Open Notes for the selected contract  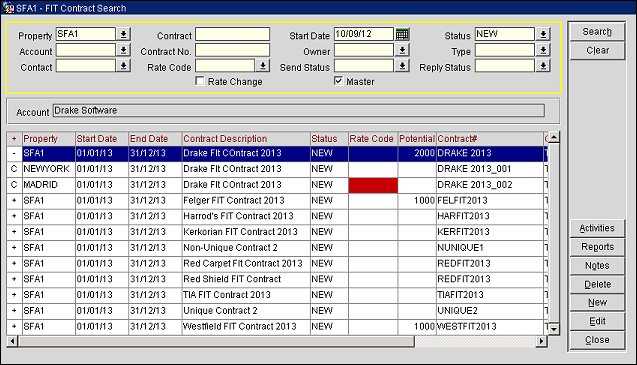(597, 265)
